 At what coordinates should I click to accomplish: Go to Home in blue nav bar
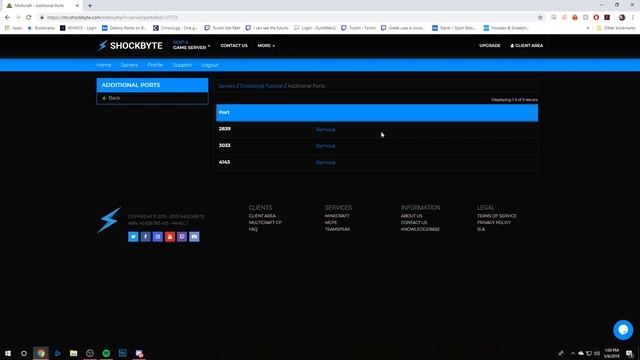click(104, 65)
